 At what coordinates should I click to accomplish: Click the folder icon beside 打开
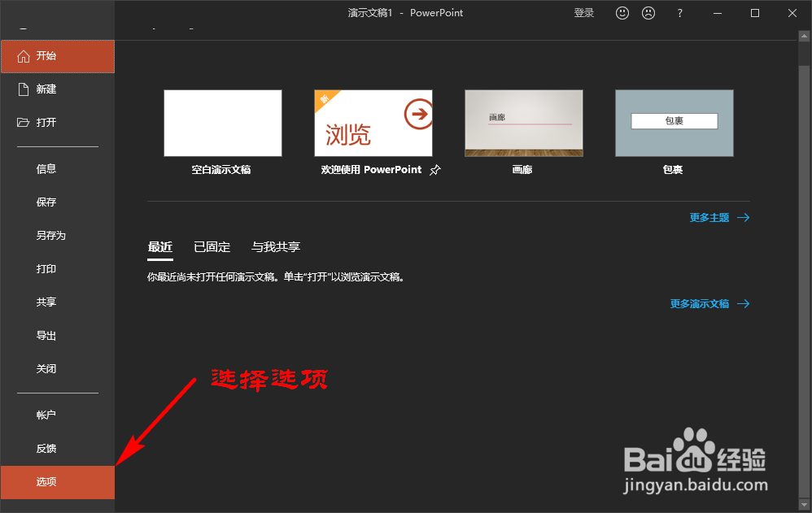click(24, 123)
